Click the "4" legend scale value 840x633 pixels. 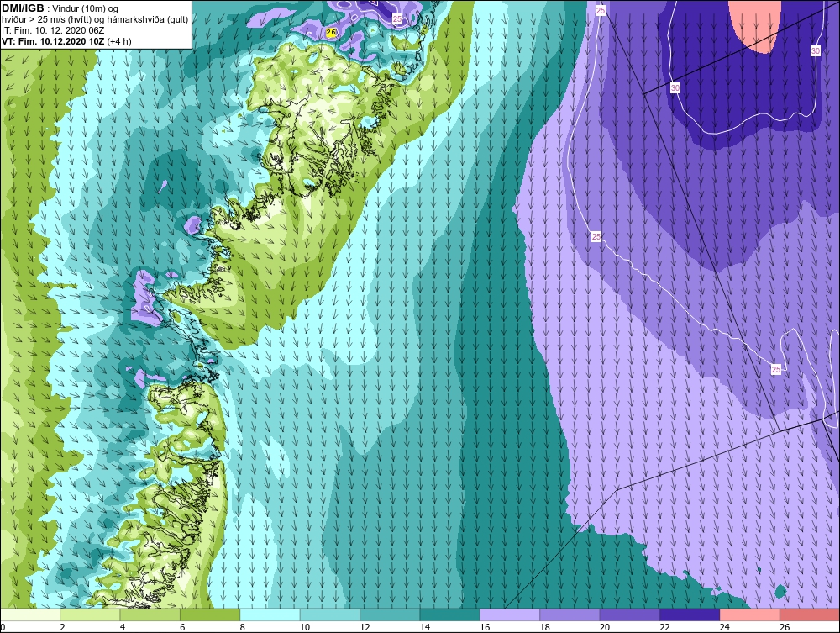123,627
